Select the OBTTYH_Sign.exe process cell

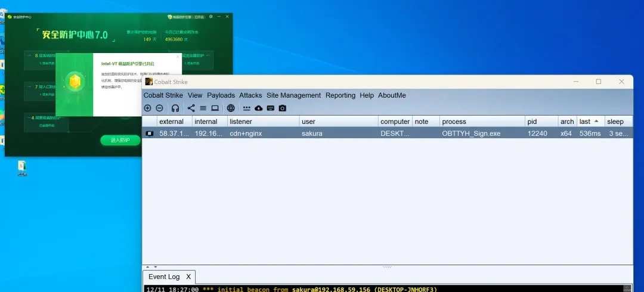[x=482, y=133]
